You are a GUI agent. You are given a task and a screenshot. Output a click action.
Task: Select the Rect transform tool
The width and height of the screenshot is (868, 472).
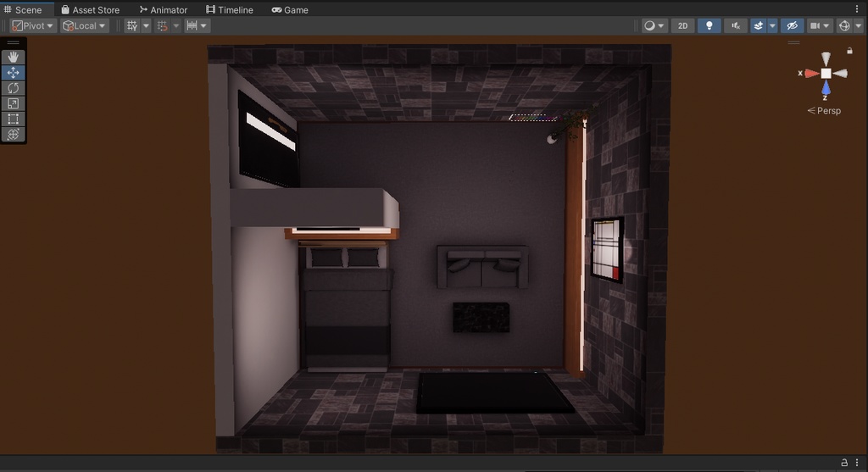pos(14,119)
